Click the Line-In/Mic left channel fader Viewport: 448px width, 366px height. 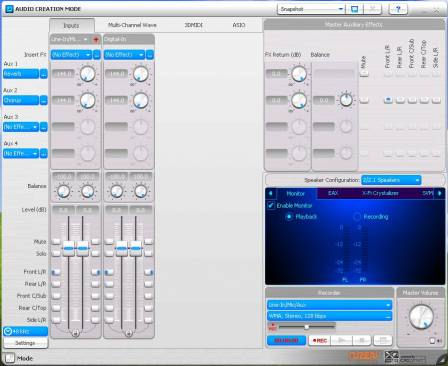(x=68, y=249)
